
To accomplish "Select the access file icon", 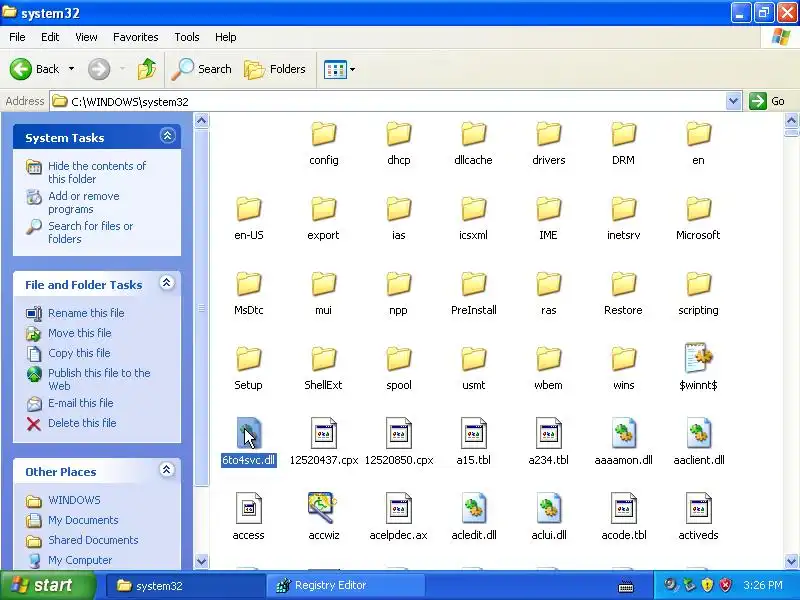I will click(x=248, y=508).
